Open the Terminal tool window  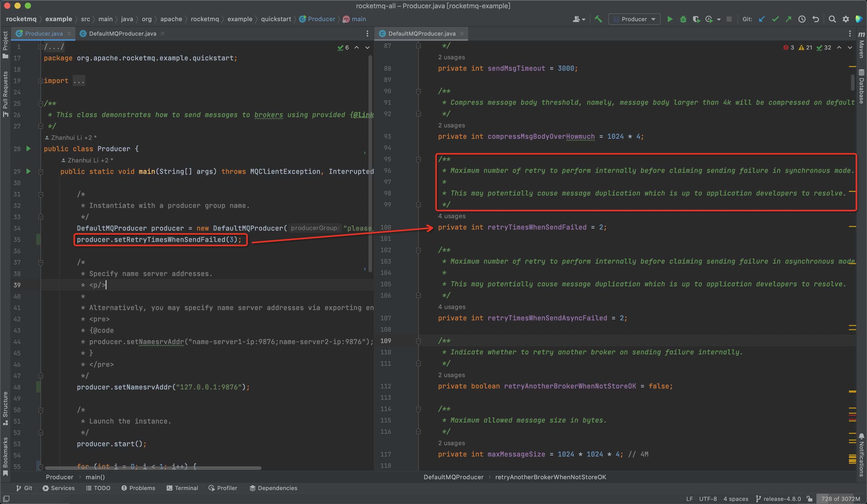pyautogui.click(x=182, y=488)
